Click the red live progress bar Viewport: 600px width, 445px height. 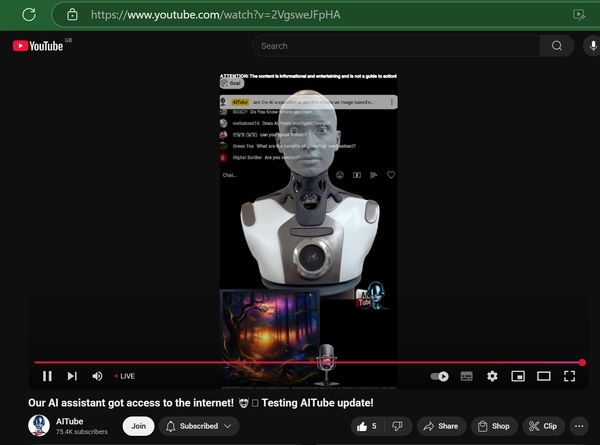pos(308,362)
